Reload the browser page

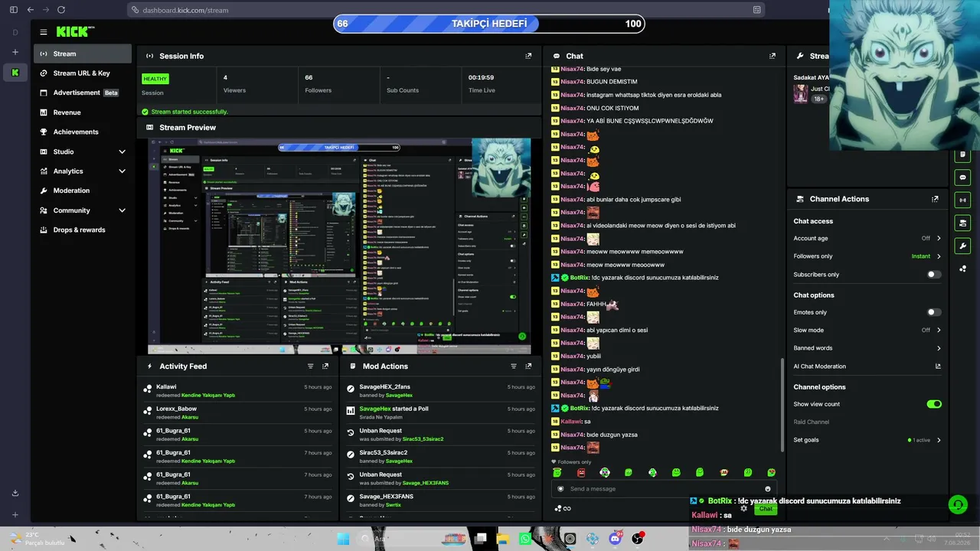coord(61,10)
